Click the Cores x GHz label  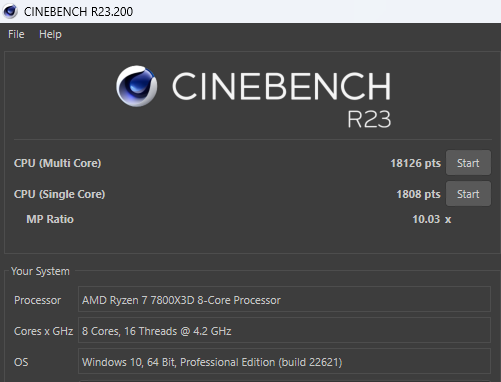pyautogui.click(x=43, y=331)
